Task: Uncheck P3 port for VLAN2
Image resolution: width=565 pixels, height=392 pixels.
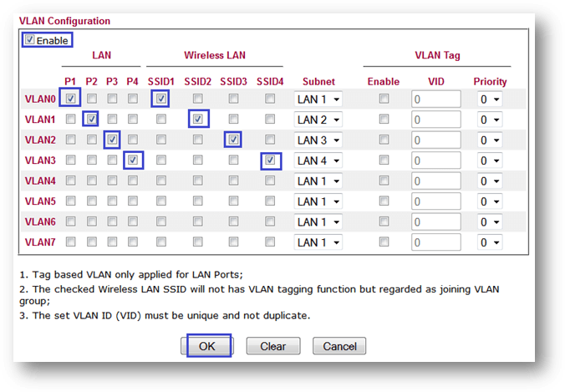Action: pos(112,140)
